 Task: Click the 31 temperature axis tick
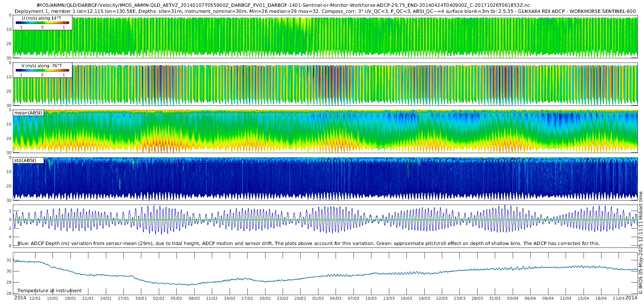click(x=9, y=260)
